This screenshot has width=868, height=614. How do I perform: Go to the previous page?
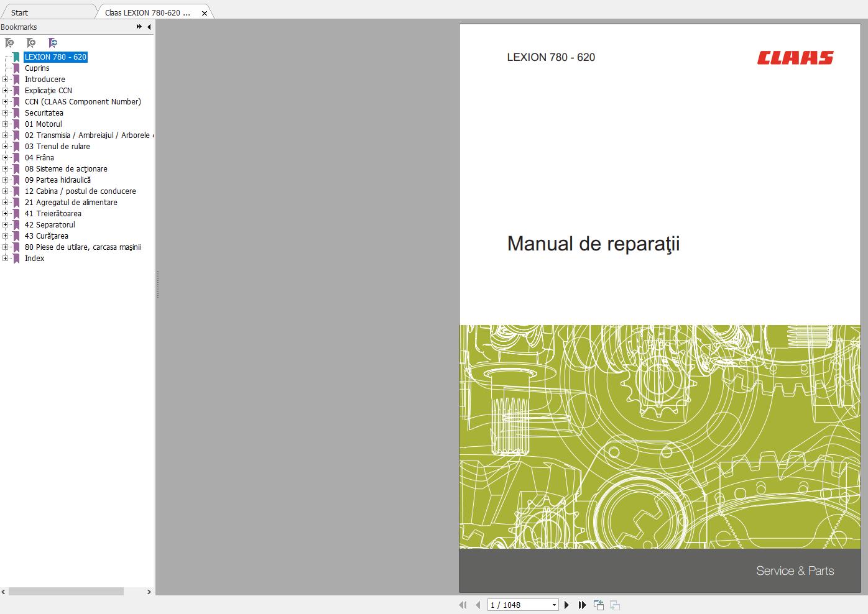pyautogui.click(x=478, y=604)
